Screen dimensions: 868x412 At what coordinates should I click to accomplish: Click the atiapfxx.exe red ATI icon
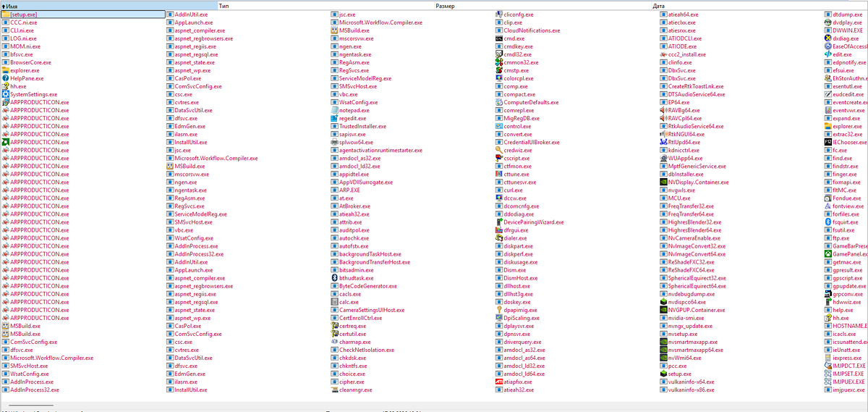[498, 382]
